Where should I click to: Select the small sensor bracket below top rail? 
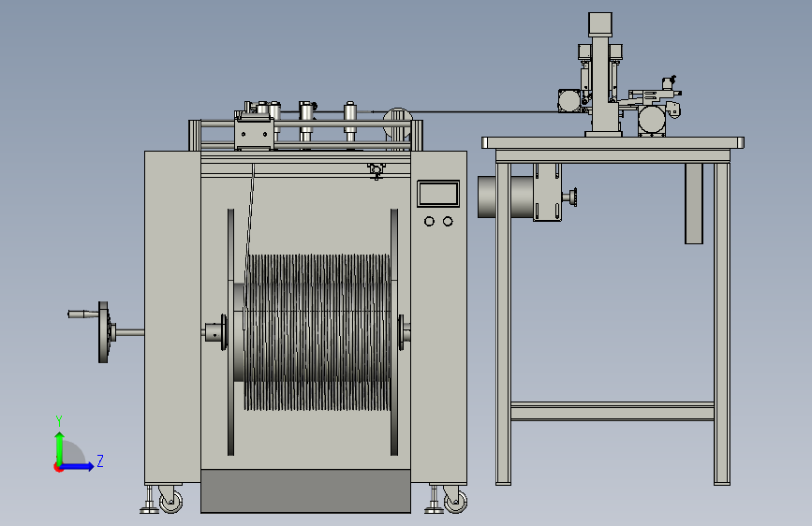376,170
